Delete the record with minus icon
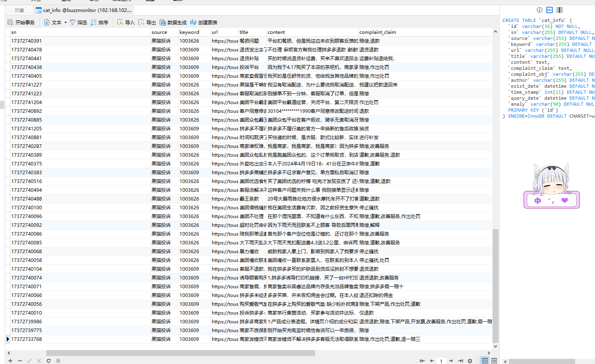Screen dimensions: 595x364 click(x=20, y=361)
